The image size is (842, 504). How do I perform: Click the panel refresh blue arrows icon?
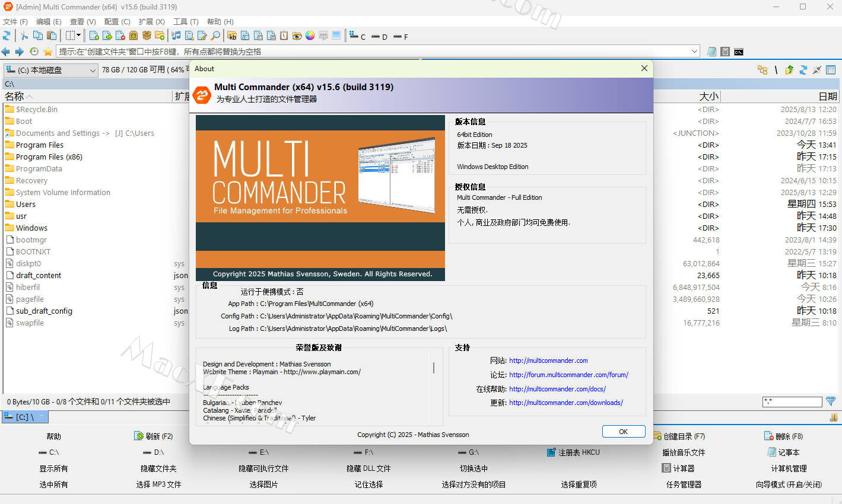coord(803,70)
